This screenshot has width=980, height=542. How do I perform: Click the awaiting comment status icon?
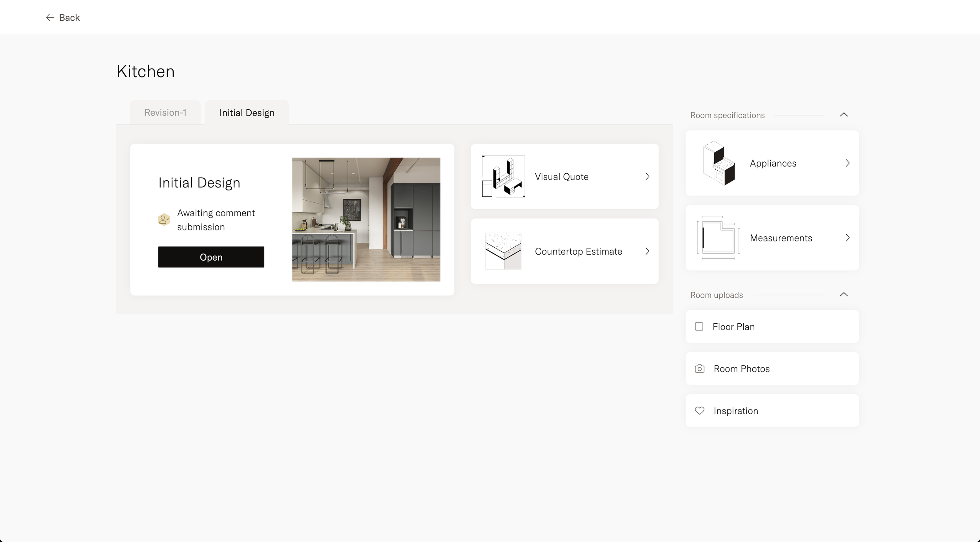[164, 220]
